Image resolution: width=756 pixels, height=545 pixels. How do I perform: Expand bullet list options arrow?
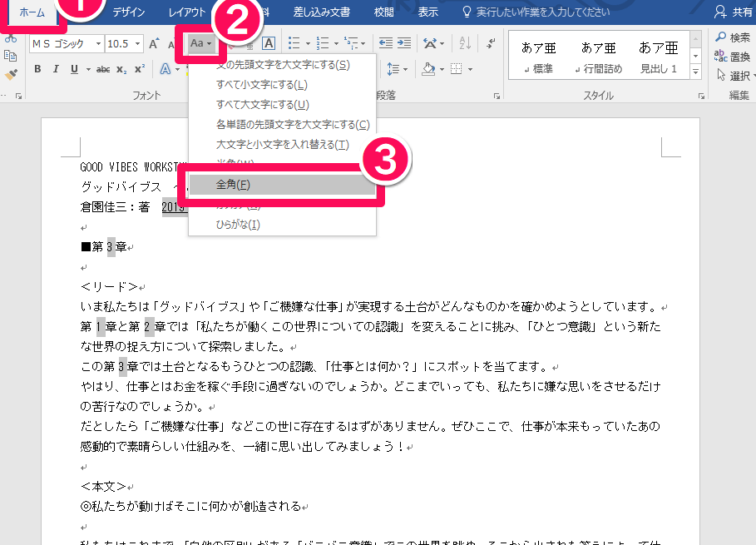tap(308, 44)
